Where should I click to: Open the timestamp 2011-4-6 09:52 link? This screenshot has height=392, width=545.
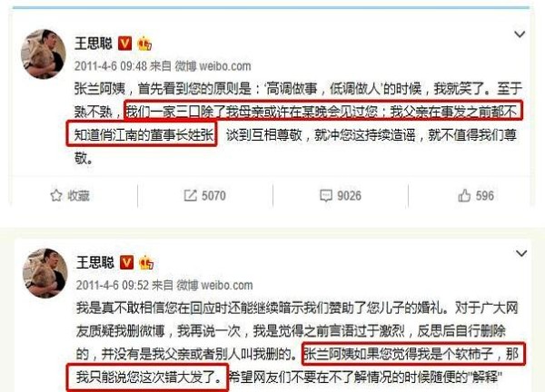pos(113,285)
